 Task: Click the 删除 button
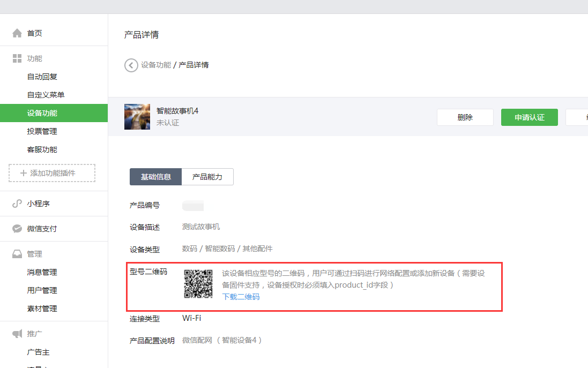[465, 117]
